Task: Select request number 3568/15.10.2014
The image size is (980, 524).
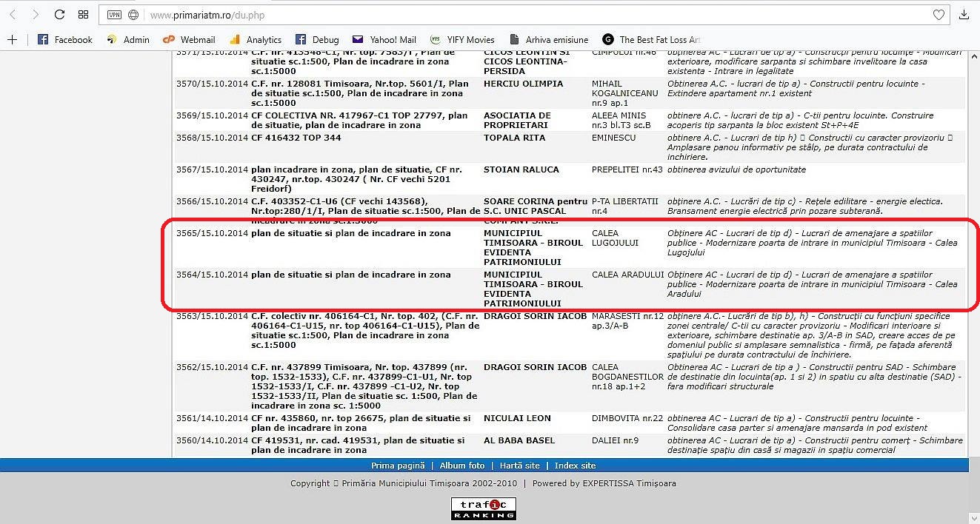Action: pyautogui.click(x=212, y=138)
